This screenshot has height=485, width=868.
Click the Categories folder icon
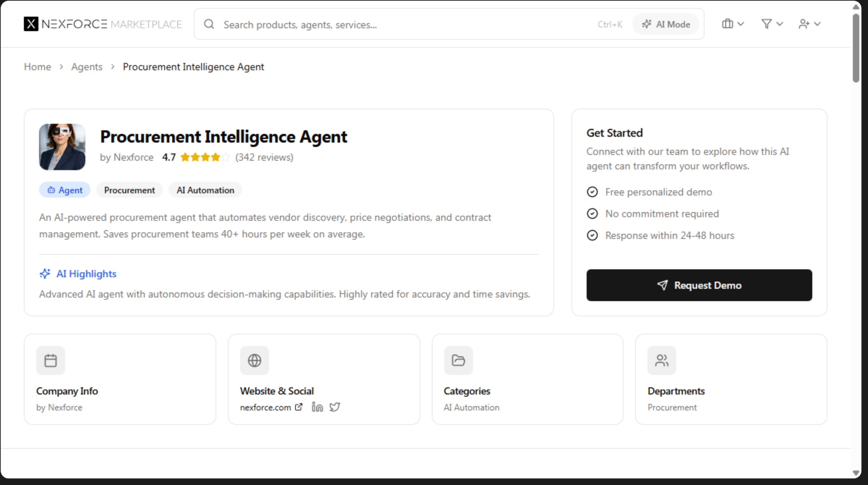458,360
